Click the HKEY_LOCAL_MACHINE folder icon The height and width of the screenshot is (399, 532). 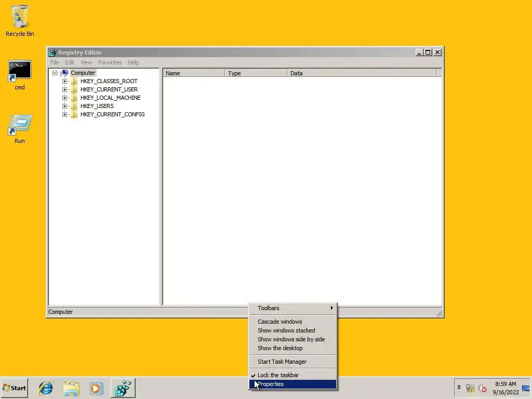(74, 98)
